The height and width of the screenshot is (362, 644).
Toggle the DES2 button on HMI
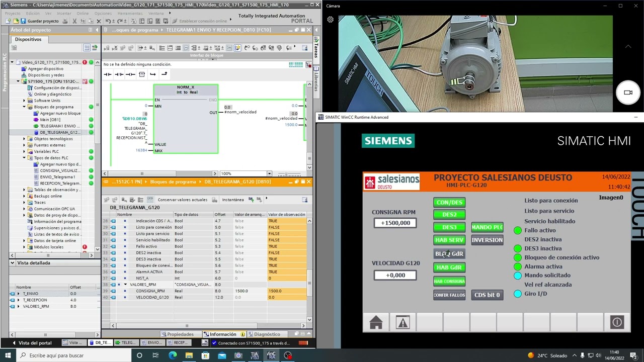[x=449, y=215]
